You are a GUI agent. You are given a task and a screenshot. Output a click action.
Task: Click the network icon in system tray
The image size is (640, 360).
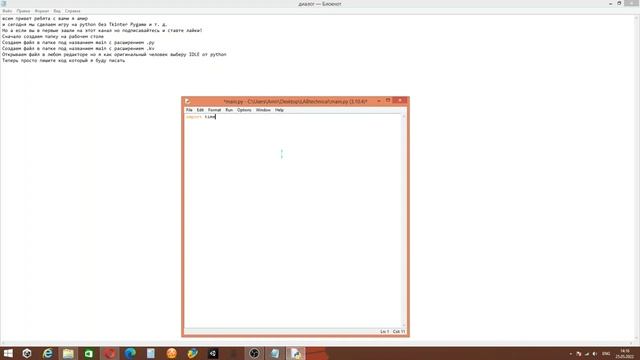click(x=587, y=354)
